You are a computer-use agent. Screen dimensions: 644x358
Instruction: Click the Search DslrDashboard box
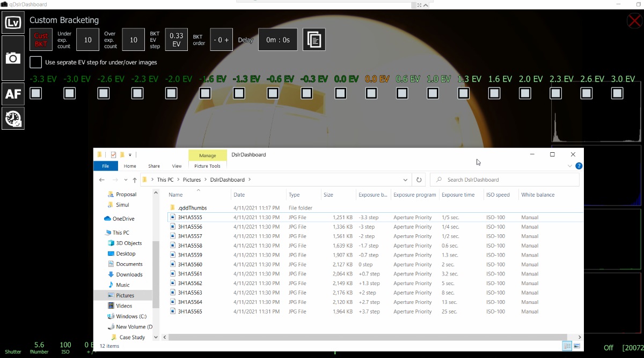(x=505, y=180)
